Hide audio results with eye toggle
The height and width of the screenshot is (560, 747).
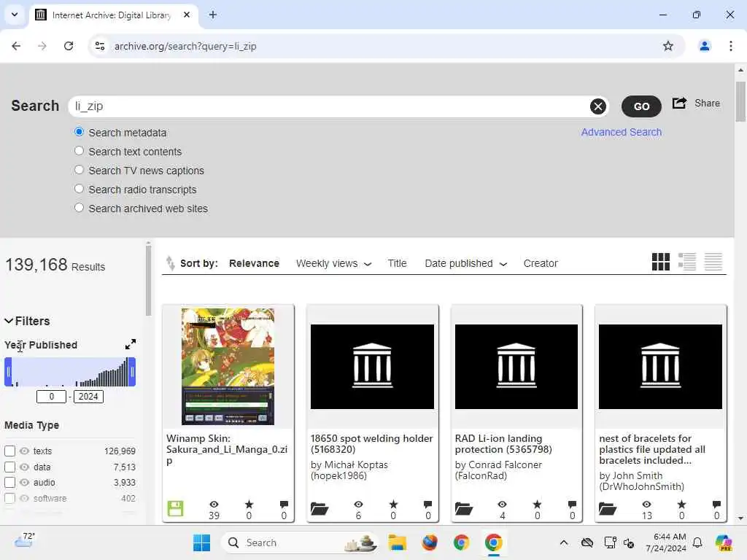(24, 483)
